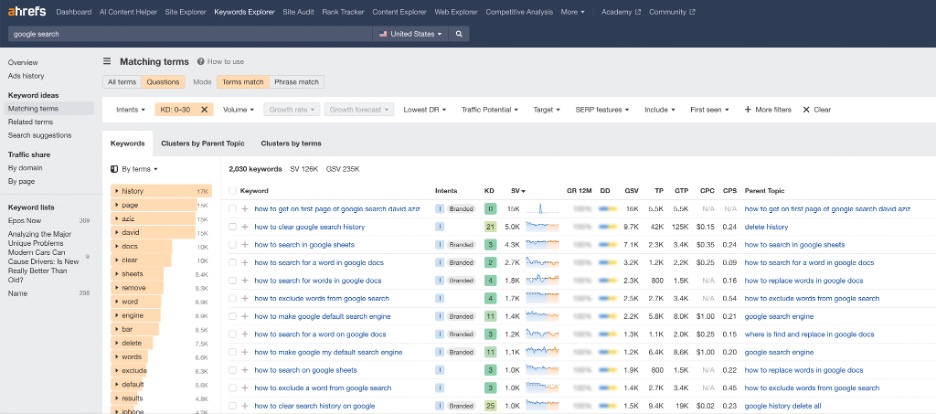936x414 pixels.
Task: Open the How to use help icon
Action: (201, 61)
